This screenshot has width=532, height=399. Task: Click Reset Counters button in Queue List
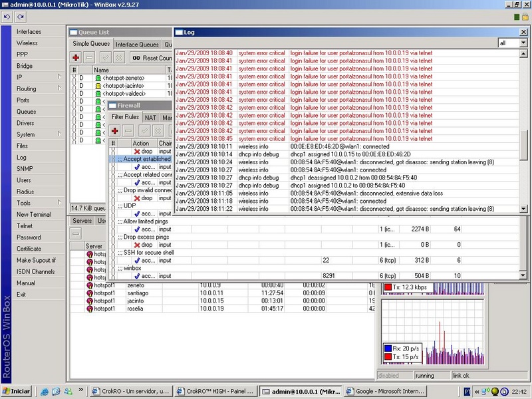pyautogui.click(x=152, y=58)
